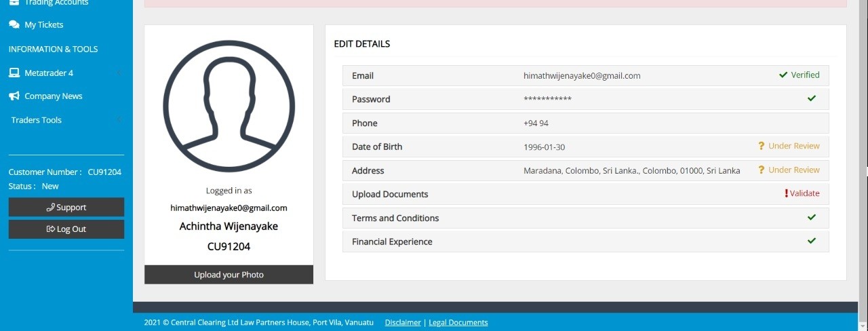Open the Legal Documents footer link
Image resolution: width=868 pixels, height=331 pixels.
[458, 323]
